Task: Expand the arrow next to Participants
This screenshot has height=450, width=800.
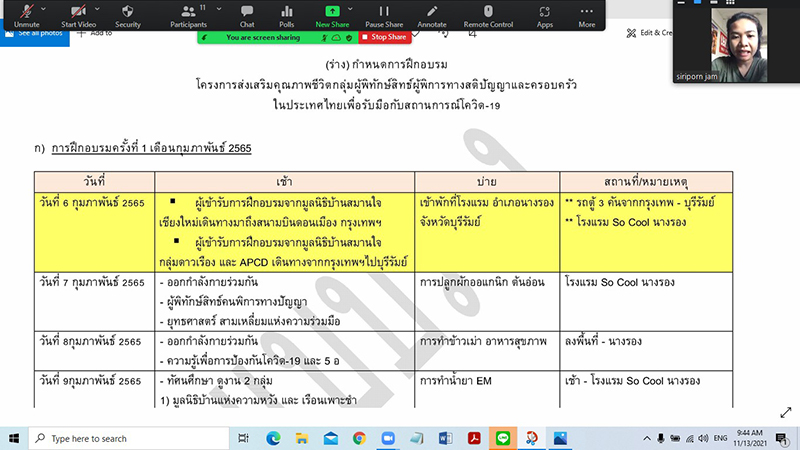Action: pyautogui.click(x=219, y=9)
